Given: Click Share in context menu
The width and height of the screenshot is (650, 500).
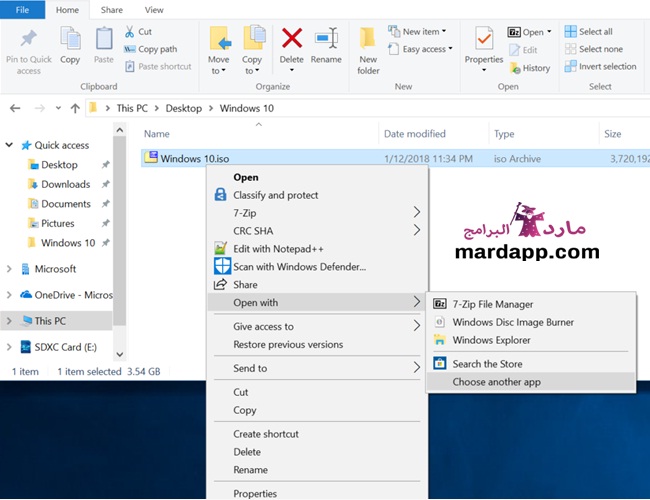Looking at the screenshot, I should tap(245, 284).
